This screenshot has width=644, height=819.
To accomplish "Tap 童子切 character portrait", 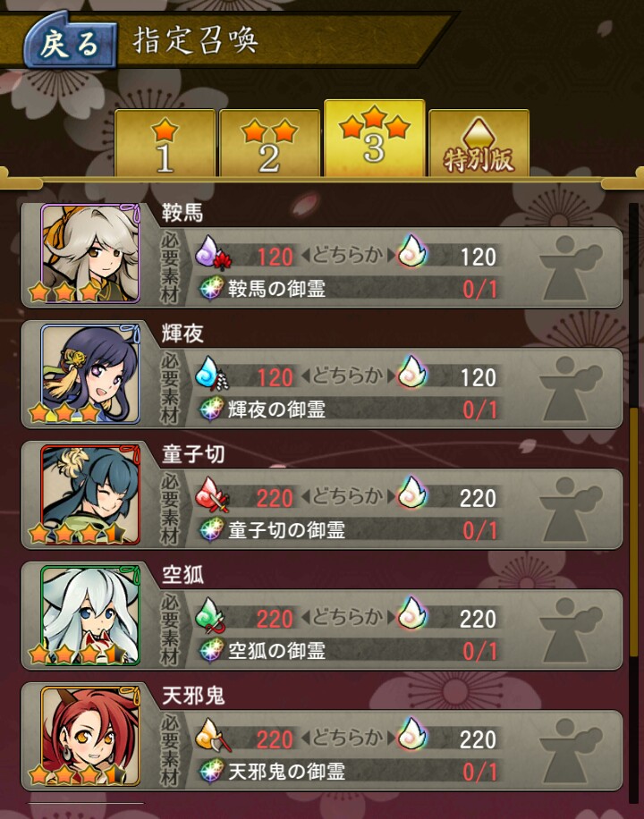I will coord(90,494).
